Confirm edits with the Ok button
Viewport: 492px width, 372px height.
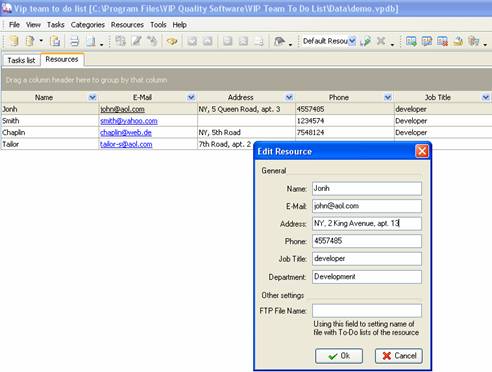pyautogui.click(x=339, y=356)
